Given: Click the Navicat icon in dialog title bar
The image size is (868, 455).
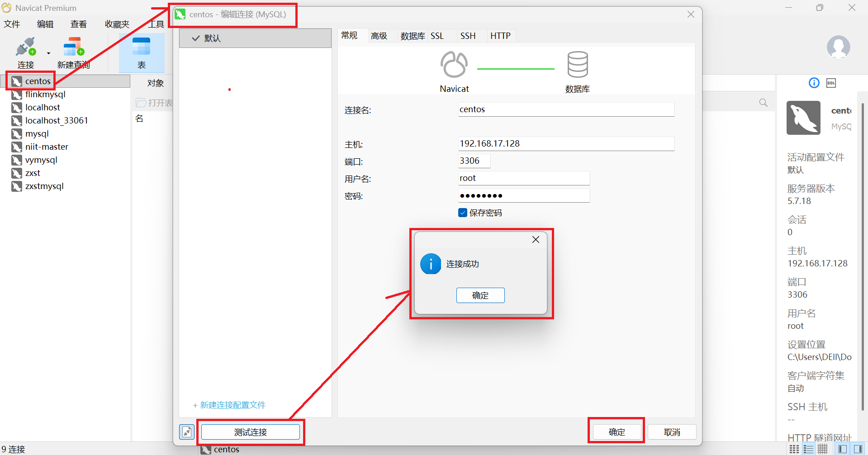Looking at the screenshot, I should click(180, 14).
